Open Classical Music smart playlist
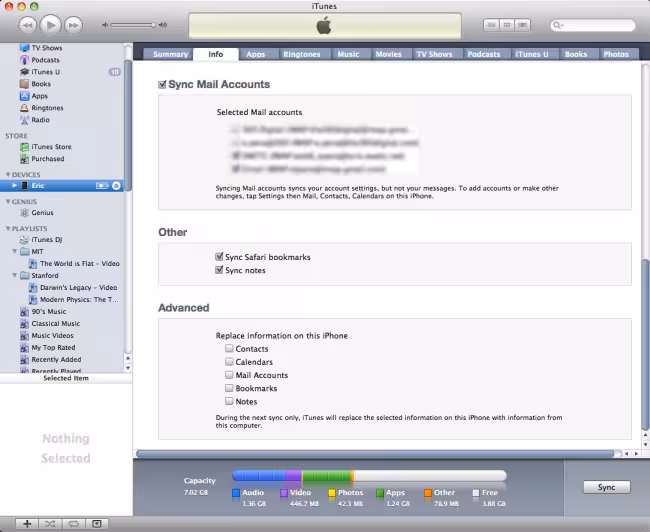Viewport: 650px width, 532px height. [x=56, y=323]
